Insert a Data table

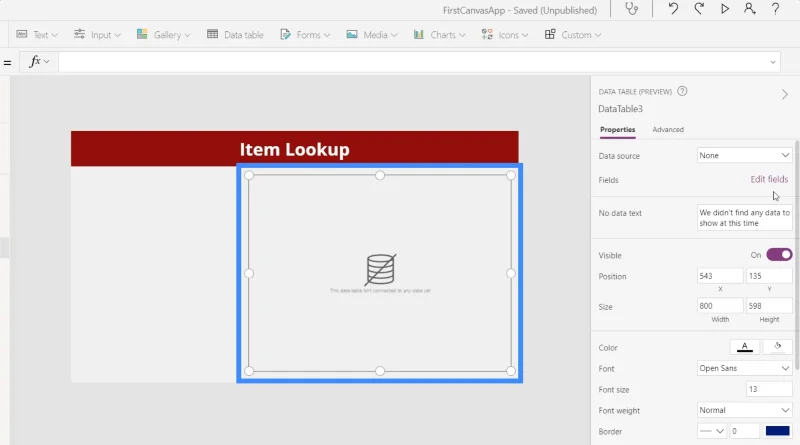tap(235, 35)
